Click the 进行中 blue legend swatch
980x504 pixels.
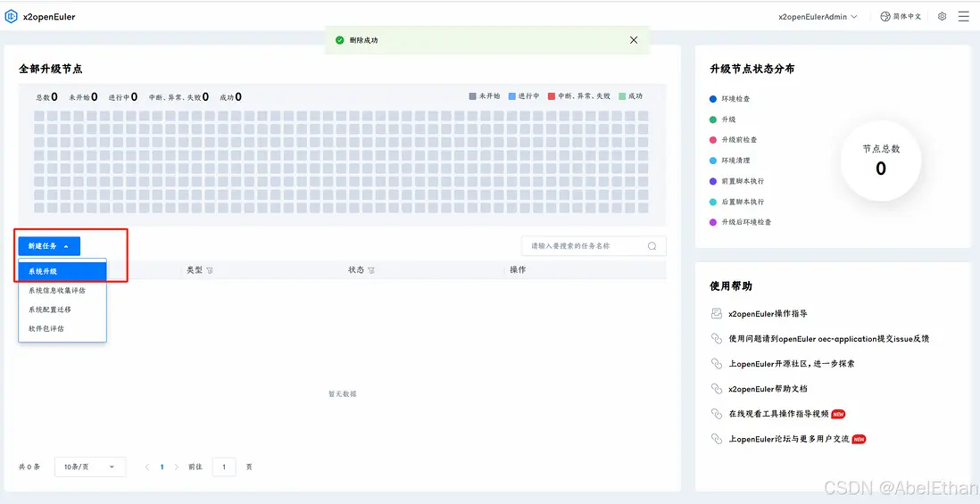pos(512,96)
